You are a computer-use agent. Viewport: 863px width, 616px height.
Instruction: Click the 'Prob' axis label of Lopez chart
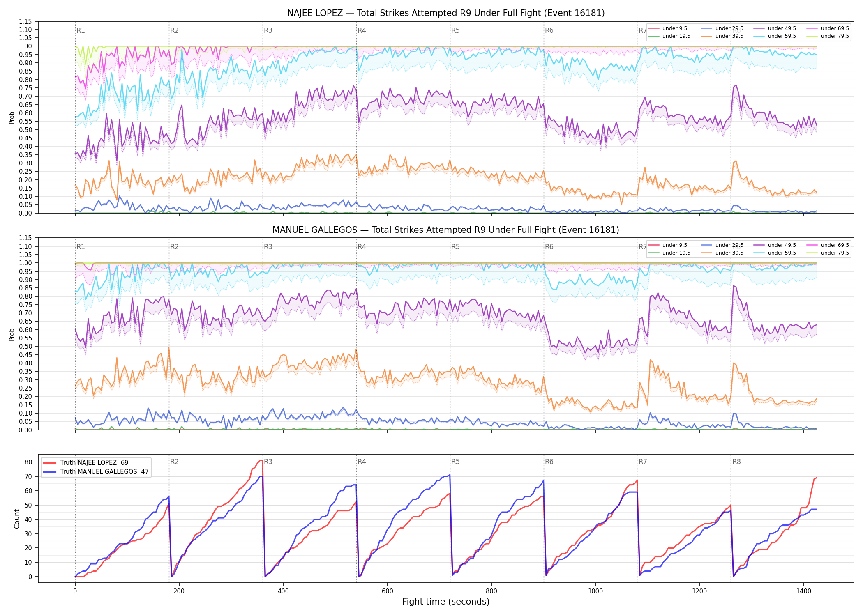coord(12,118)
